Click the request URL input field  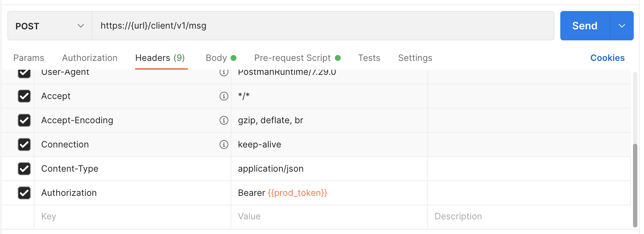point(322,26)
